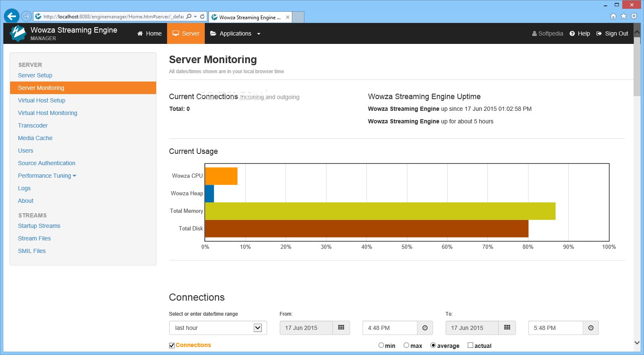Click the Total: 0 connections text
The image size is (644, 355).
pyautogui.click(x=179, y=109)
